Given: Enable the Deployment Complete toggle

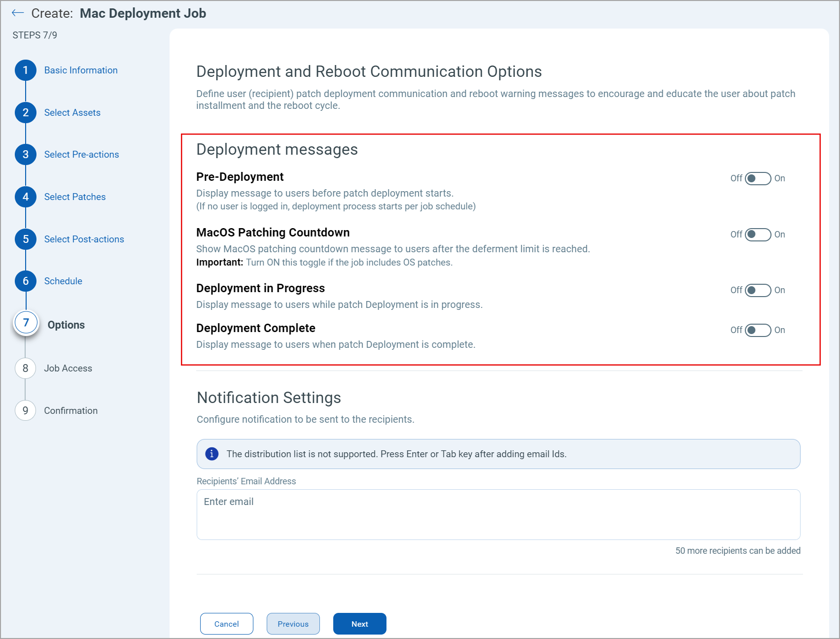Looking at the screenshot, I should tap(758, 330).
